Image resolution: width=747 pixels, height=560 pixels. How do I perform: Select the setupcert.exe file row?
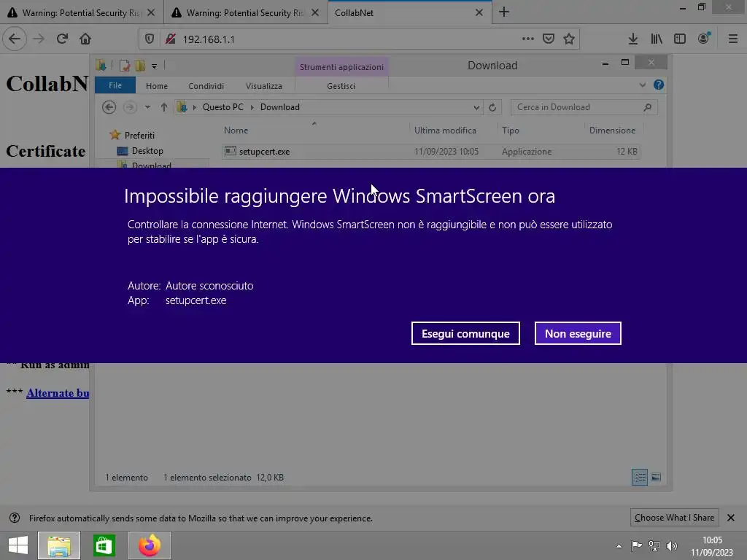pyautogui.click(x=430, y=152)
